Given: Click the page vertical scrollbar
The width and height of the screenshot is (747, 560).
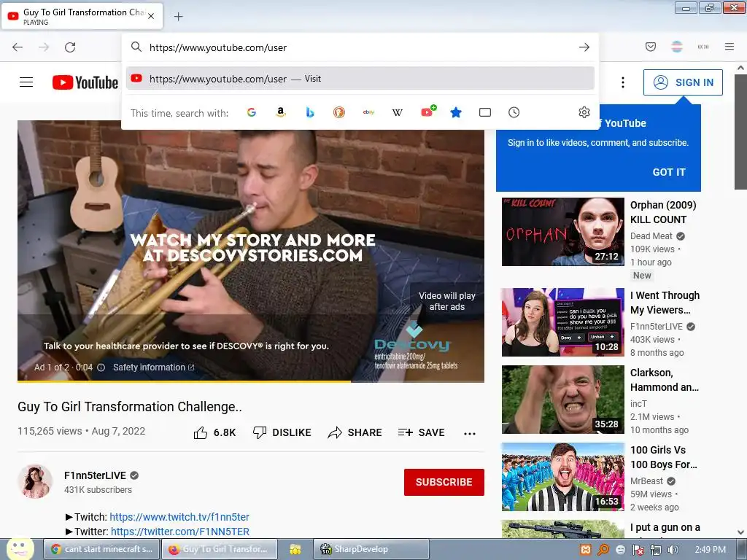Looking at the screenshot, I should [740, 131].
